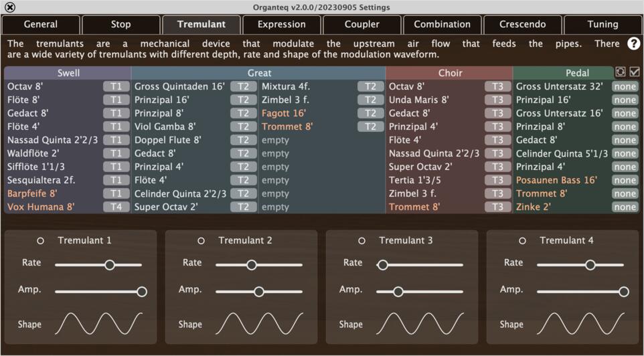Change Tremulant 2 waveform shape
Viewport: 644px width, 356px height.
[x=259, y=324]
